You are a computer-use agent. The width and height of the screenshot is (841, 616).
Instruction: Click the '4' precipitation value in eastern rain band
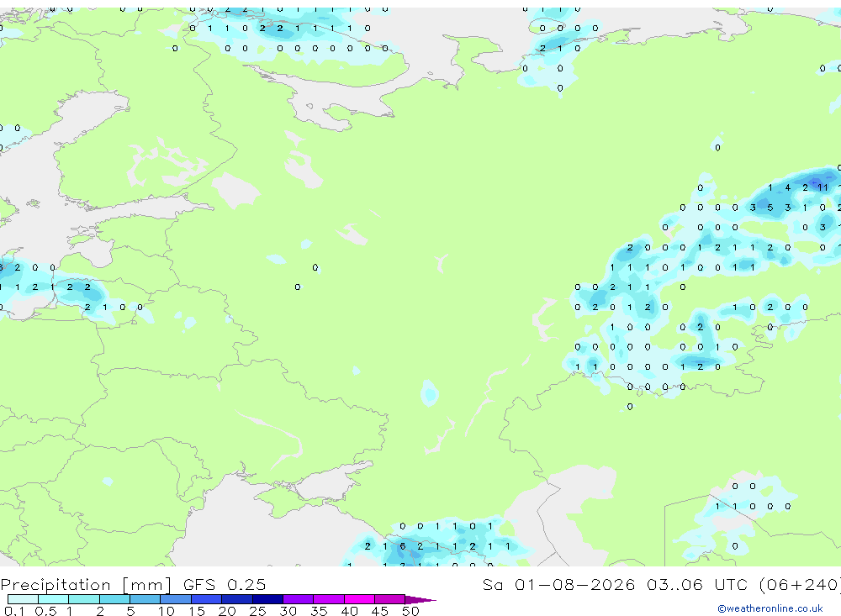point(787,187)
